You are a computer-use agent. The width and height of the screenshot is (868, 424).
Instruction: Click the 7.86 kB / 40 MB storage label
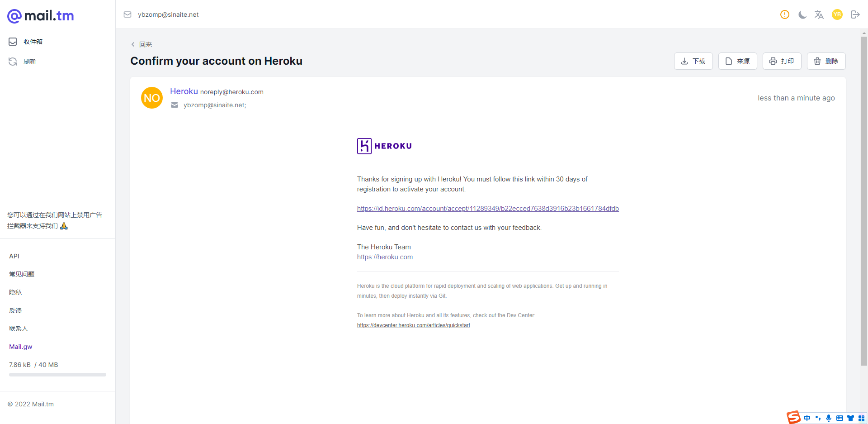pyautogui.click(x=33, y=365)
